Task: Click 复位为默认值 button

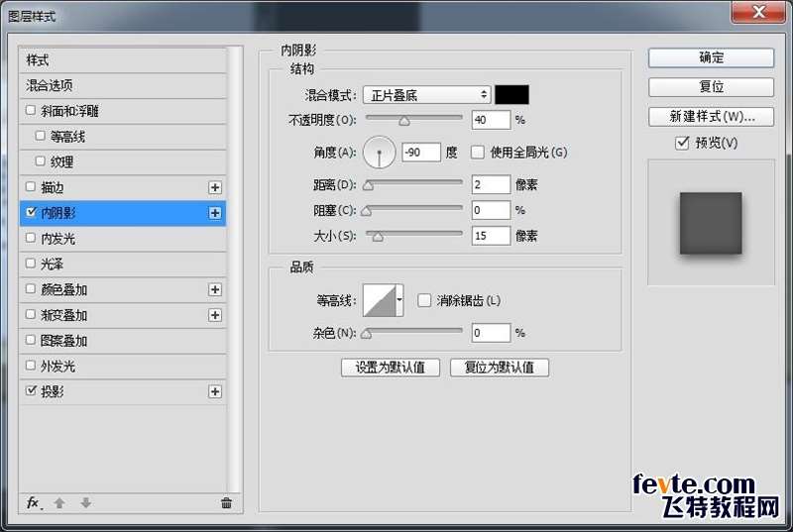Action: [500, 368]
